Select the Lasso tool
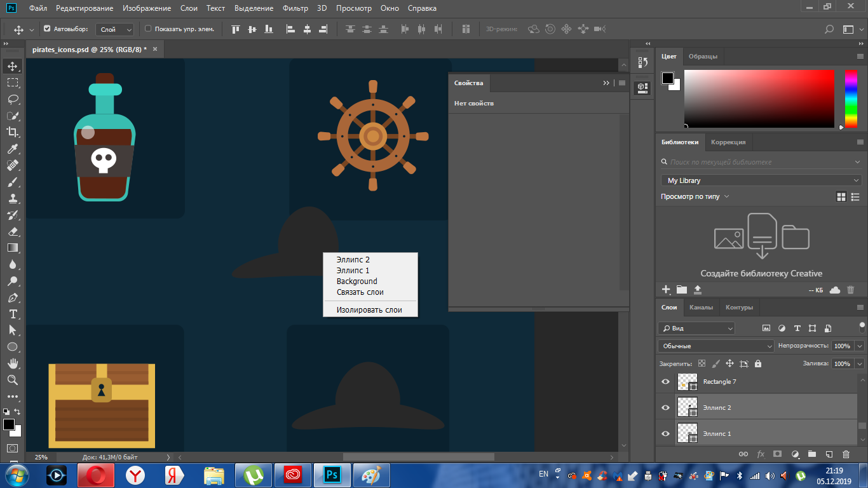This screenshot has width=868, height=488. pos(13,99)
